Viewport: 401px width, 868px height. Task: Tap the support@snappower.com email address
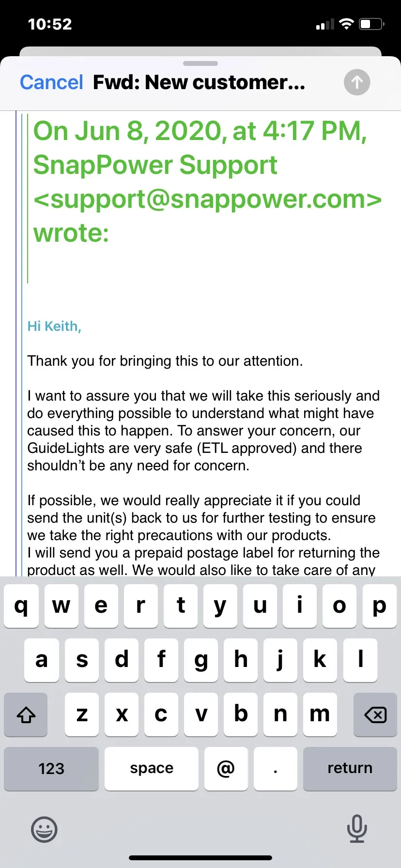[x=207, y=199]
